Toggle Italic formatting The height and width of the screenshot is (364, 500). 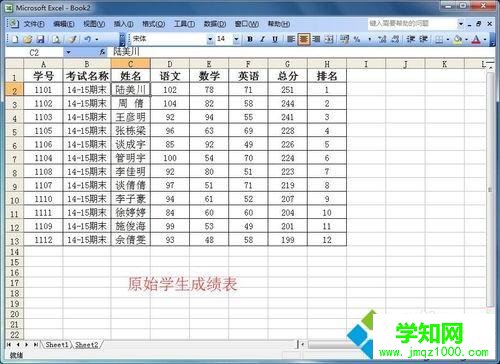click(262, 39)
